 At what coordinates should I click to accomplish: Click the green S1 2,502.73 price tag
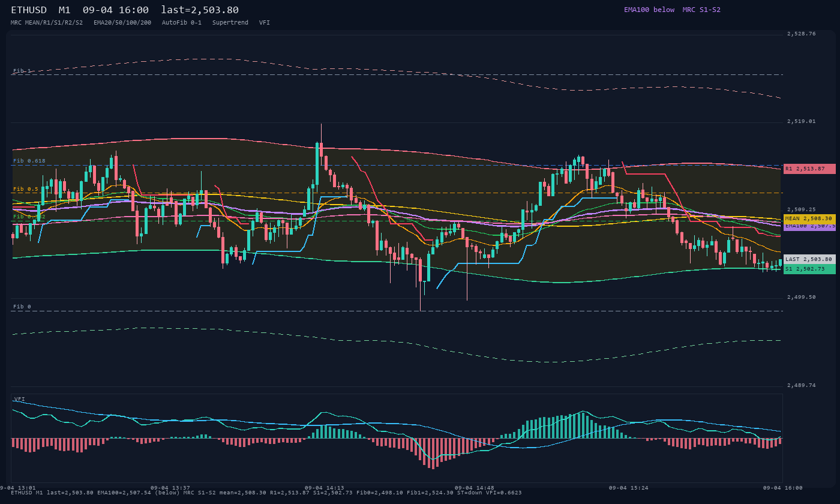[x=809, y=269]
